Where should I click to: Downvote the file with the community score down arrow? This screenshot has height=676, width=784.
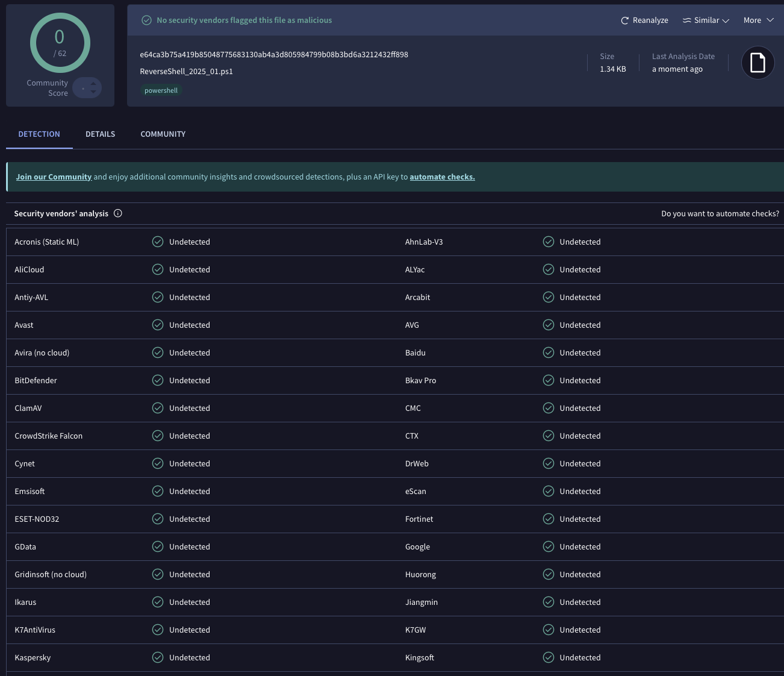[93, 92]
